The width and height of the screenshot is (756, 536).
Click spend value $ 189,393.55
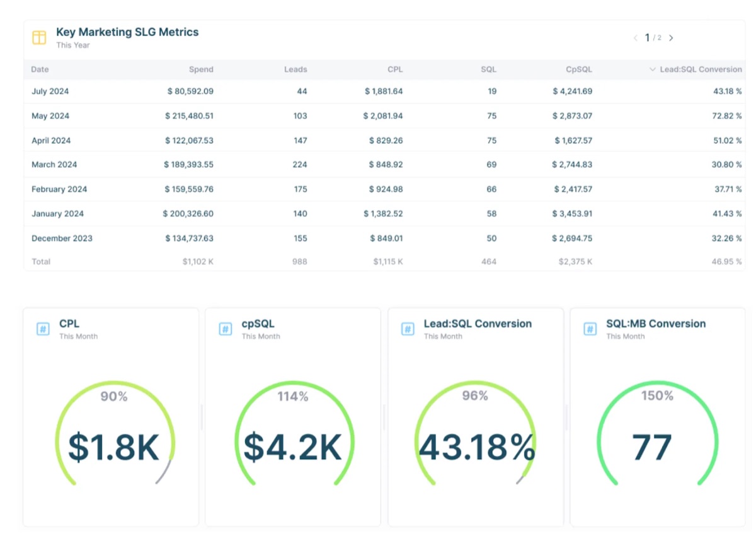[189, 165]
